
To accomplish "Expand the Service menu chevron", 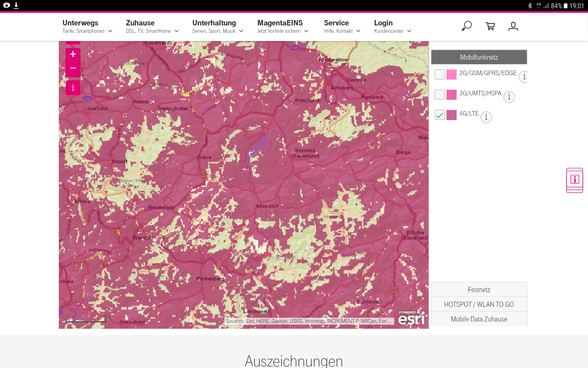I will tap(358, 31).
